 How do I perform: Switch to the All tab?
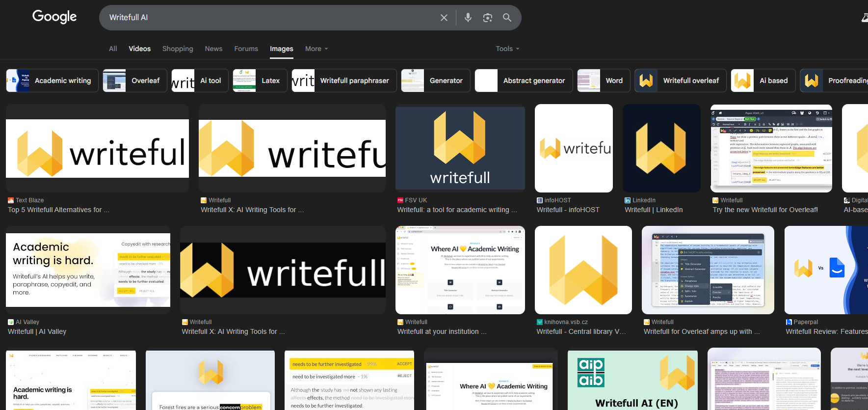(x=113, y=49)
